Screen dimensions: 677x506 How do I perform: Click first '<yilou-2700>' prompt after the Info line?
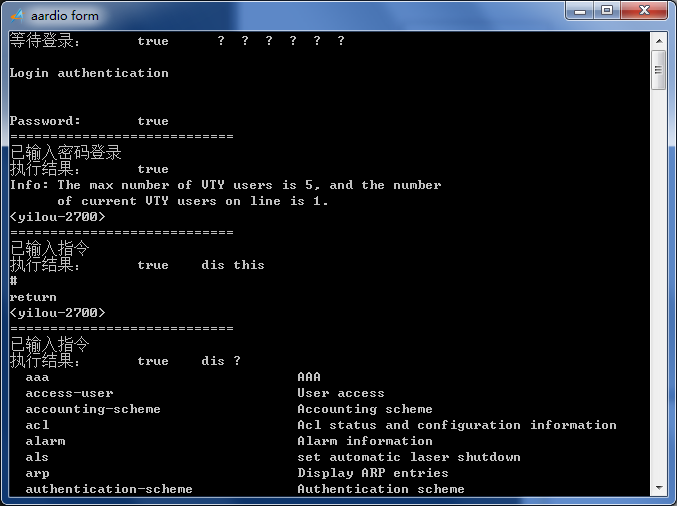point(57,217)
